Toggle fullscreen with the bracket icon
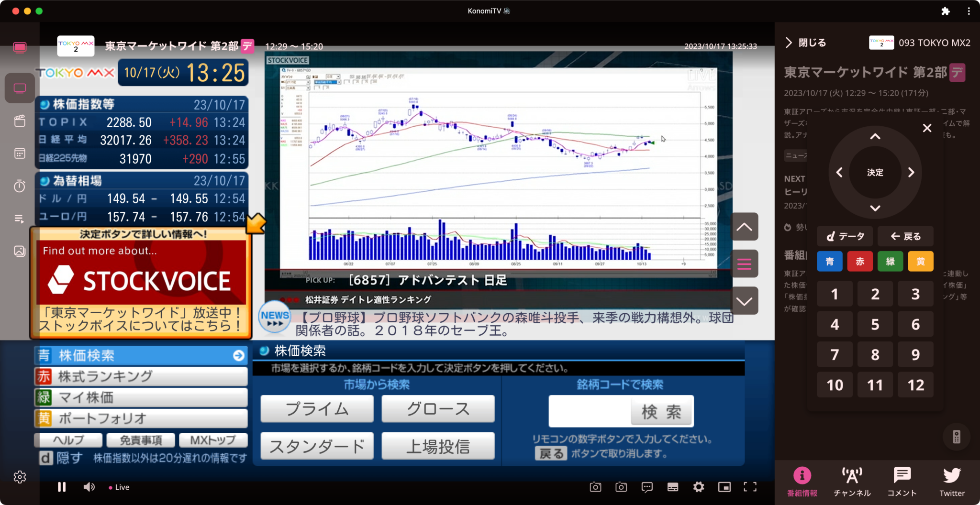The image size is (980, 505). [x=749, y=487]
